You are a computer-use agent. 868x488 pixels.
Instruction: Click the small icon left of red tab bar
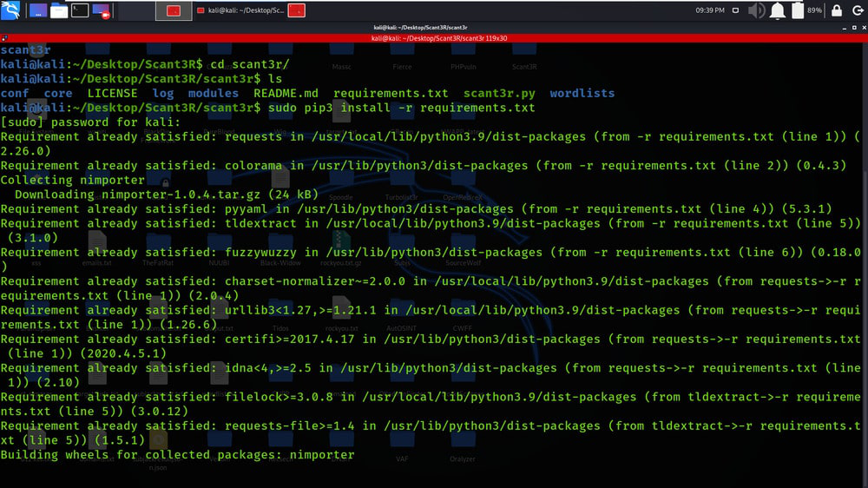click(4, 38)
